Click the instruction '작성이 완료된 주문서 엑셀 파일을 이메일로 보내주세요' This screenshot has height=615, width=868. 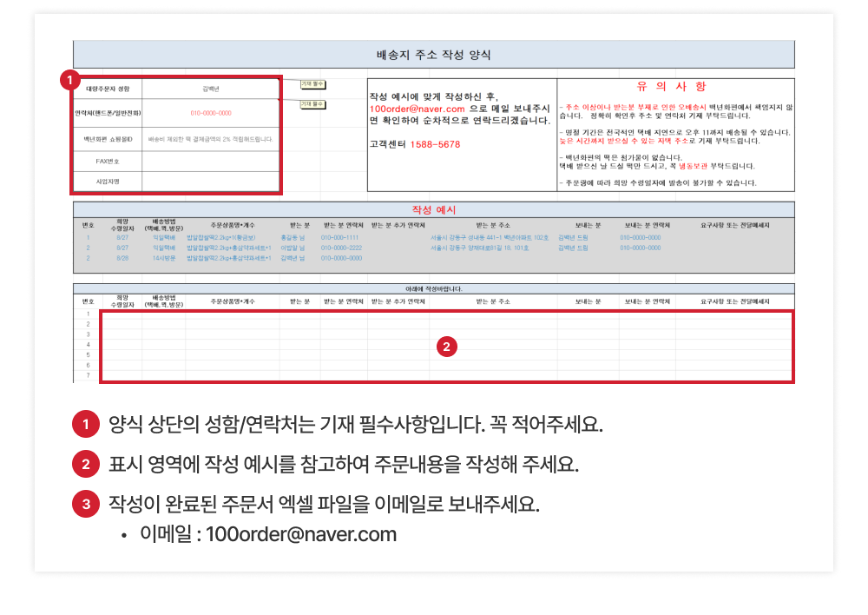click(324, 504)
